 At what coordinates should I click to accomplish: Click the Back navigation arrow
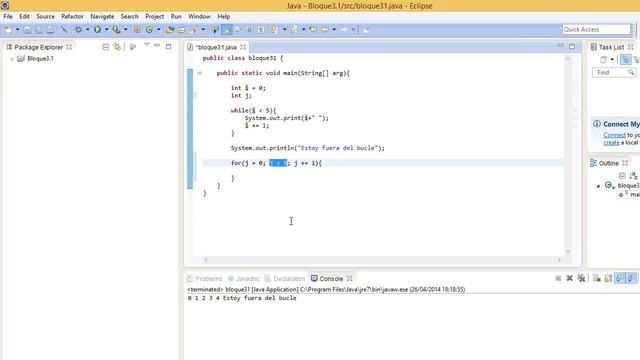[325, 29]
